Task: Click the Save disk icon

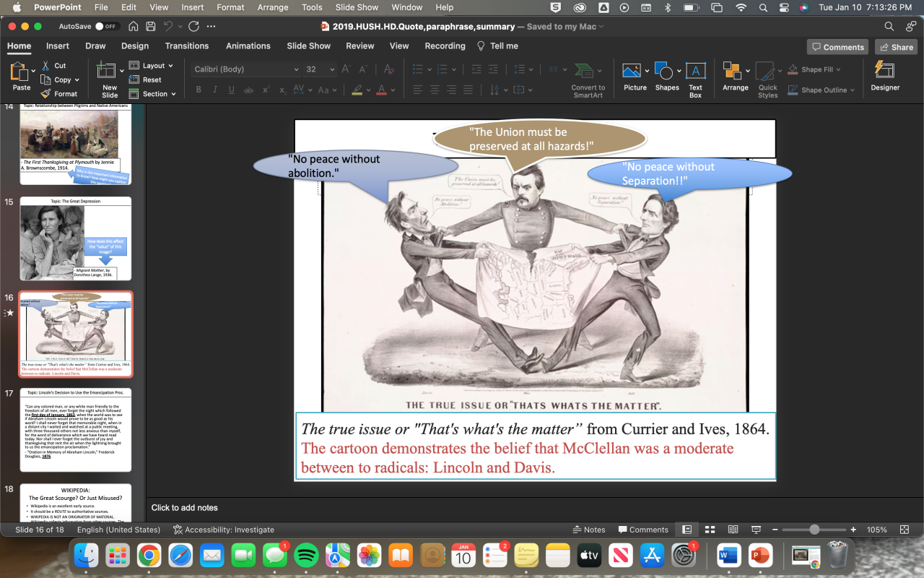Action: point(151,27)
